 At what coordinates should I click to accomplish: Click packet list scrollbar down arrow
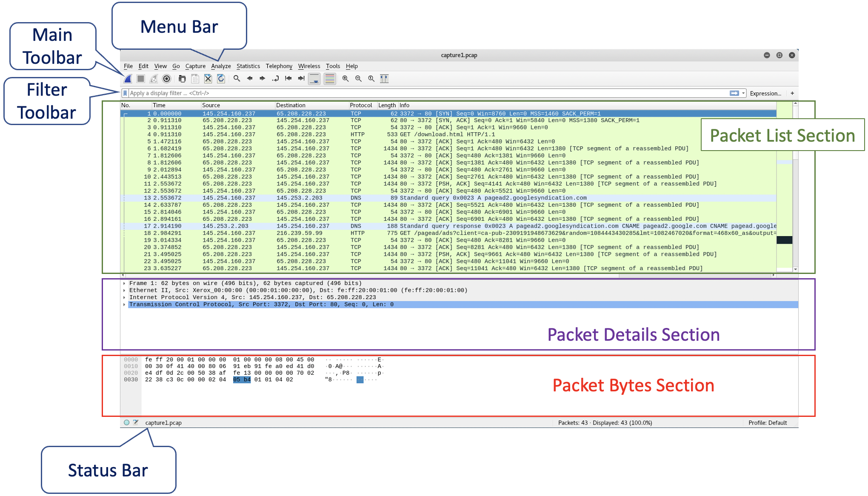795,269
